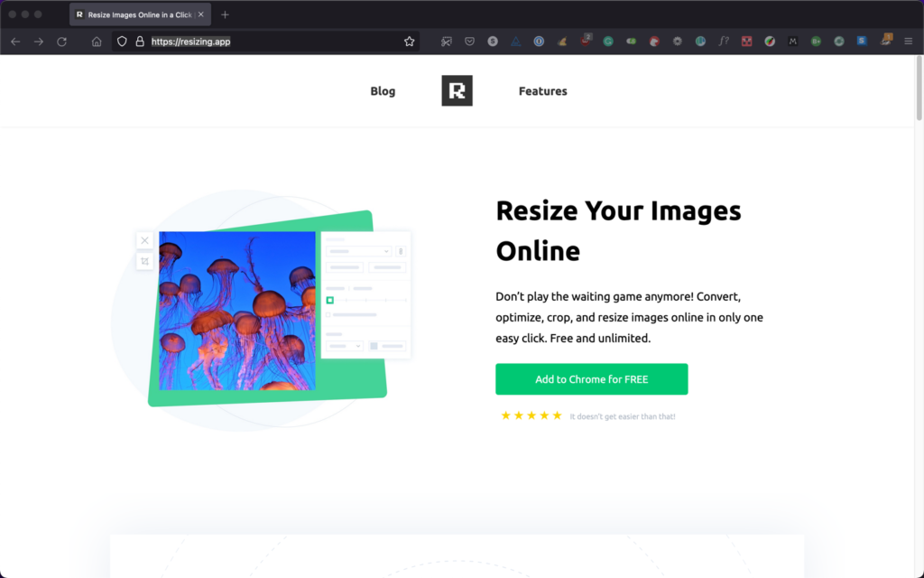Go to the browser home page

[97, 42]
